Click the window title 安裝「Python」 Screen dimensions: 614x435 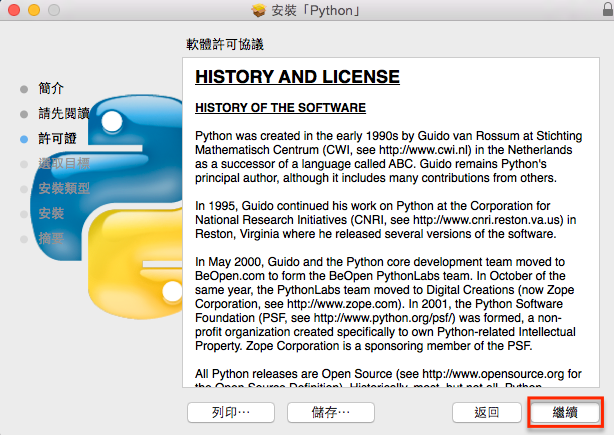316,11
